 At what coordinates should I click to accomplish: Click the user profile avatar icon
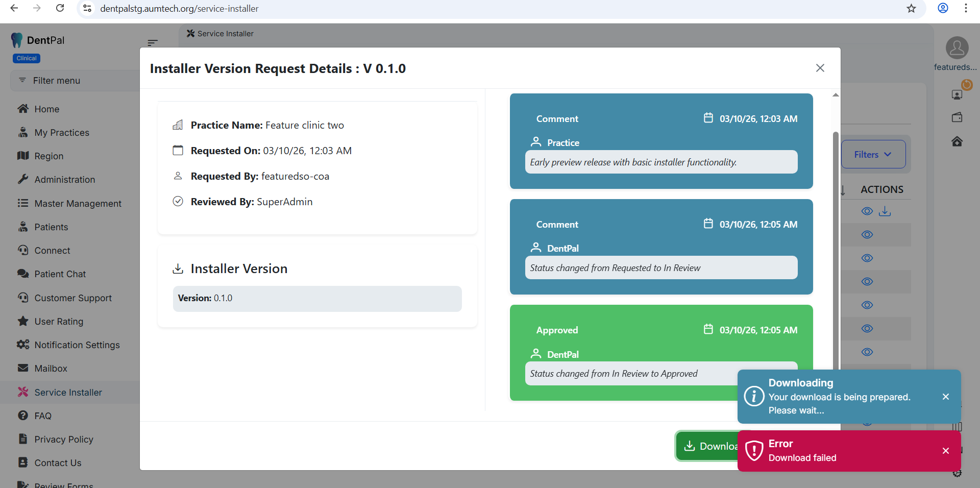pyautogui.click(x=957, y=48)
